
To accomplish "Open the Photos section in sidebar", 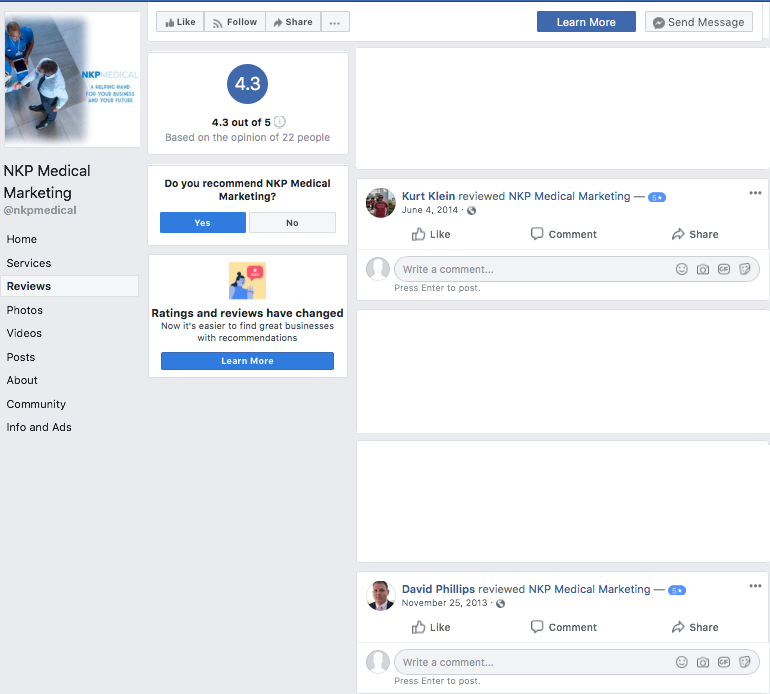I will click(x=25, y=310).
